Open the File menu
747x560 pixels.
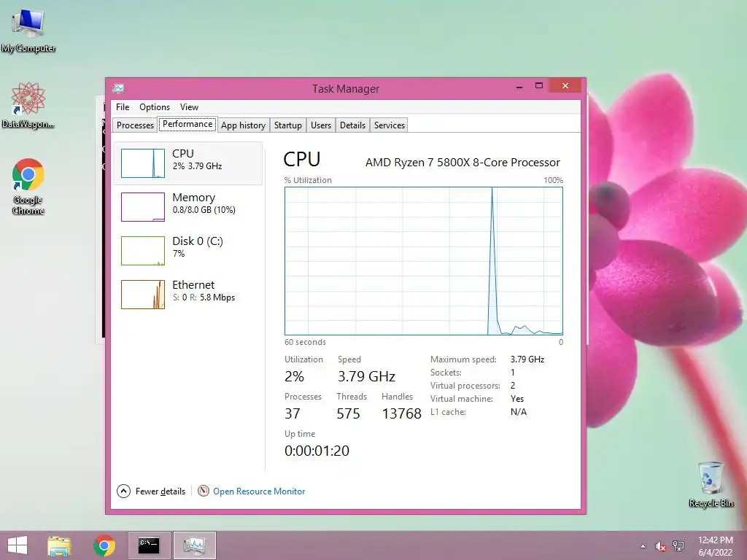point(123,107)
